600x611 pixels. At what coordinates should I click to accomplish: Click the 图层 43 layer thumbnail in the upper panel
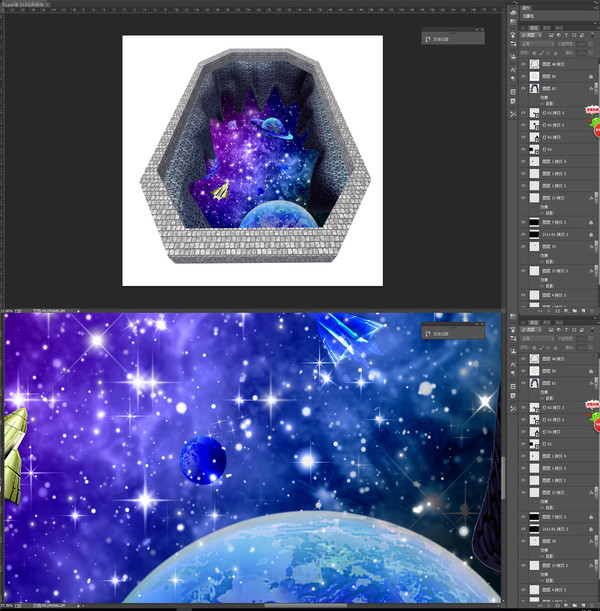pos(534,88)
